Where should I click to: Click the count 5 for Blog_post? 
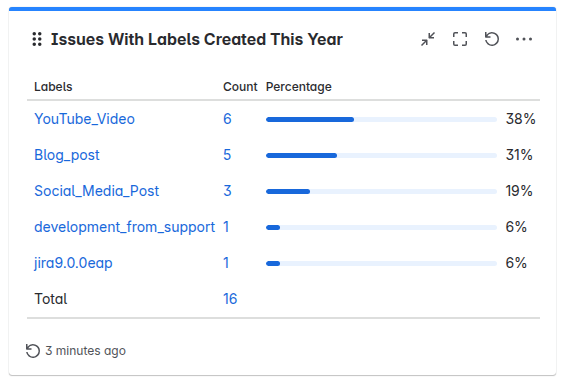[x=227, y=155]
